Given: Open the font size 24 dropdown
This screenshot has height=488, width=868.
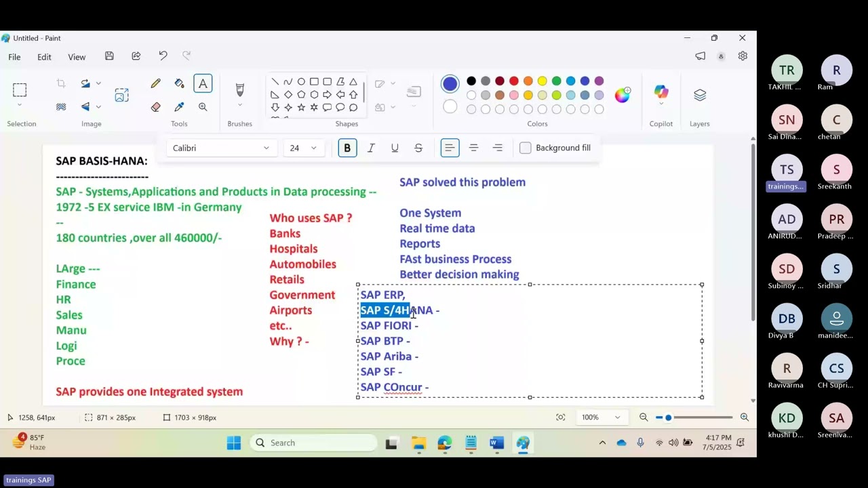Looking at the screenshot, I should coord(303,148).
